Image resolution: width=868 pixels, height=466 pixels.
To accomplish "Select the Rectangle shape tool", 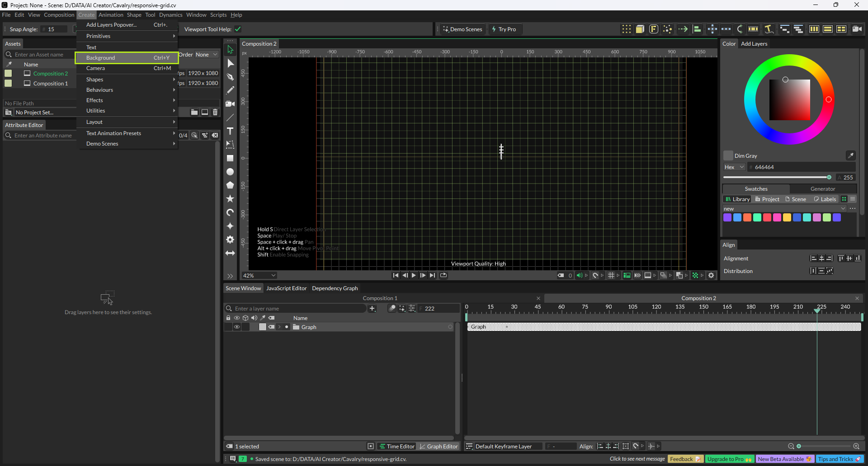I will 230,158.
